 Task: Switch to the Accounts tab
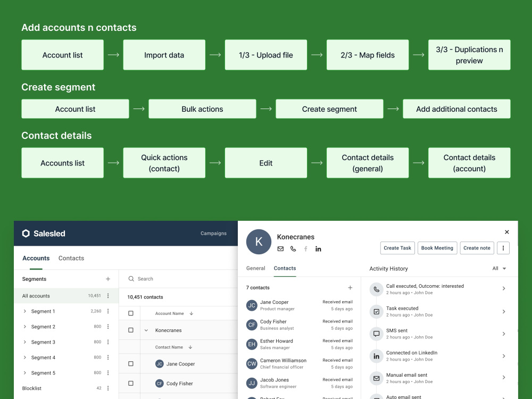(x=36, y=258)
